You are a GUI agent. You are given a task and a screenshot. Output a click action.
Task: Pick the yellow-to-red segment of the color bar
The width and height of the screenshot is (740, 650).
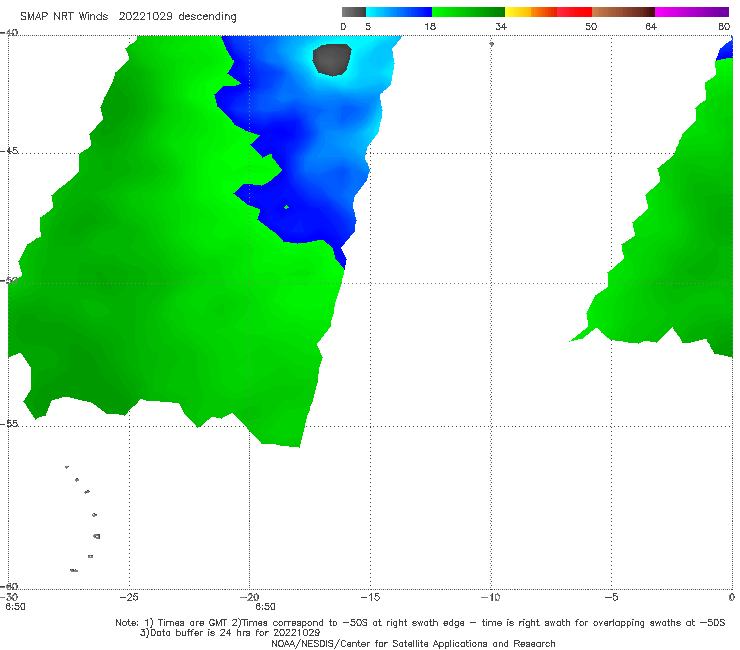(x=548, y=12)
